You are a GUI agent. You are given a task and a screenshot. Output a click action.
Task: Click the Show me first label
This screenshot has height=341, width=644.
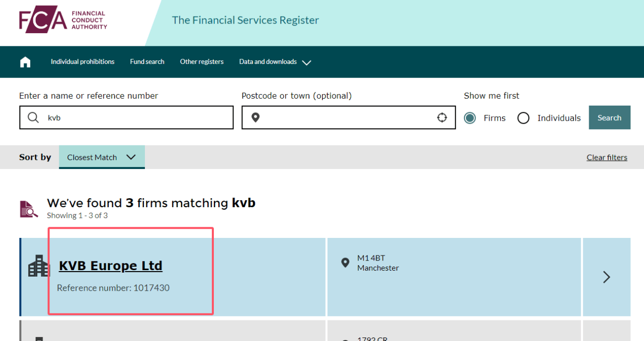coord(492,96)
